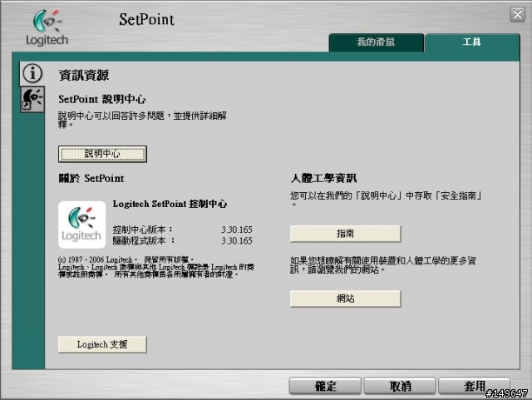The height and width of the screenshot is (400, 532).
Task: Open the 資訊資源 info sidebar icon
Action: [x=32, y=73]
